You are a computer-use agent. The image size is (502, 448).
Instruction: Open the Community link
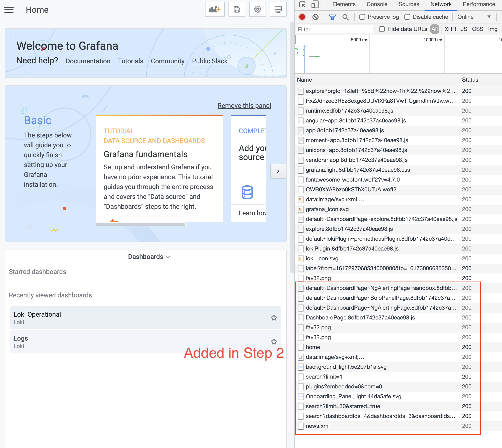click(168, 61)
